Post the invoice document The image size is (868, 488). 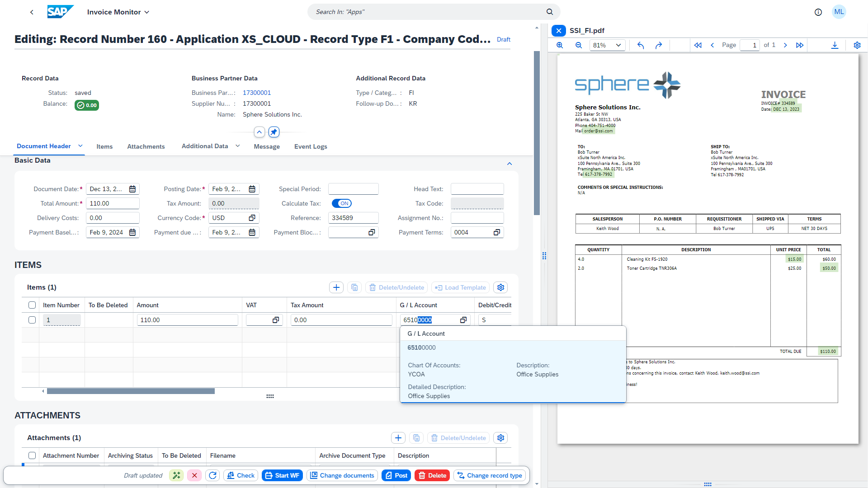(x=396, y=475)
